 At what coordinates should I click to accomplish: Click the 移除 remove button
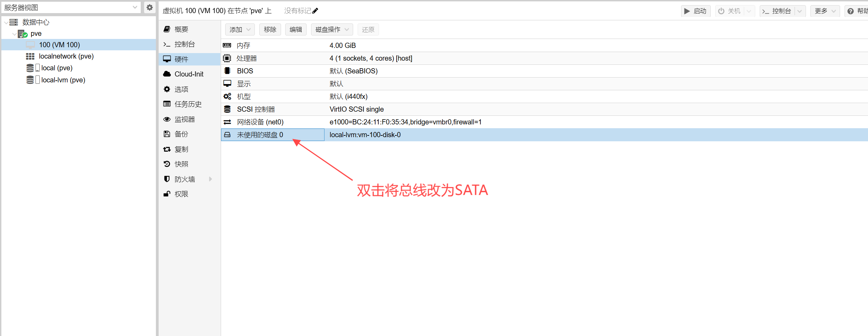pyautogui.click(x=270, y=30)
